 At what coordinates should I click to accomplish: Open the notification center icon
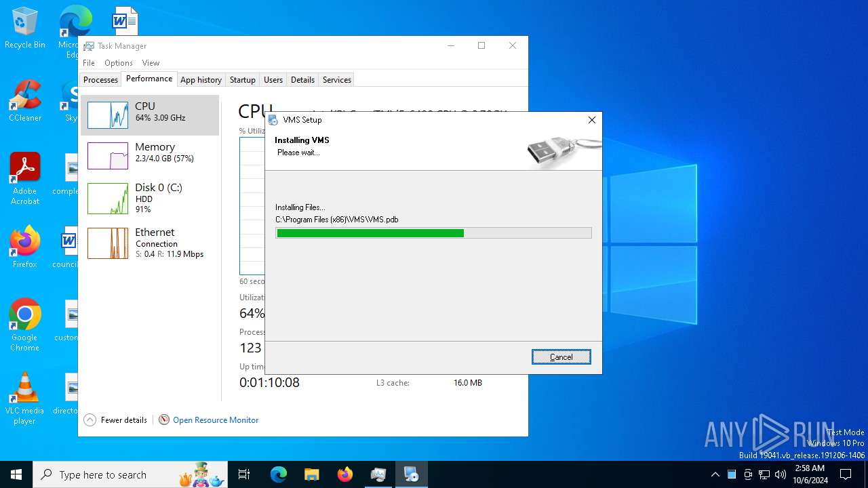846,474
